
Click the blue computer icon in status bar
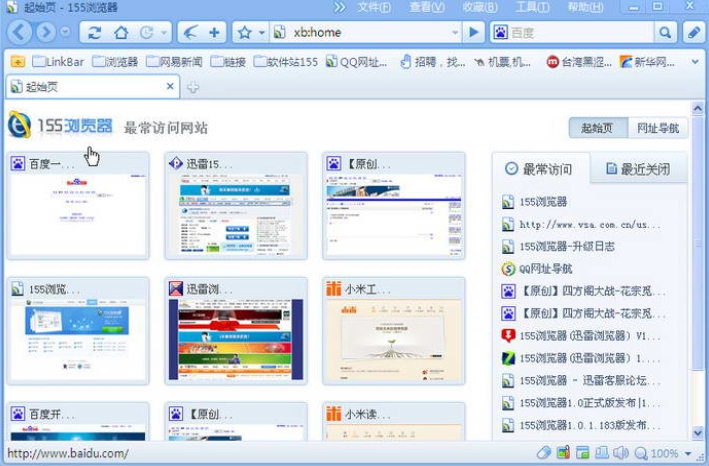click(x=602, y=452)
